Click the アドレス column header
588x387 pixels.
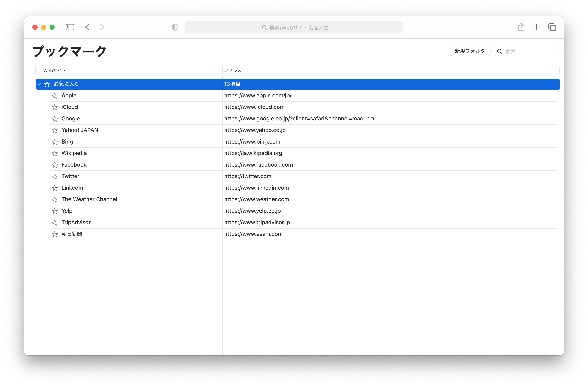pyautogui.click(x=232, y=71)
